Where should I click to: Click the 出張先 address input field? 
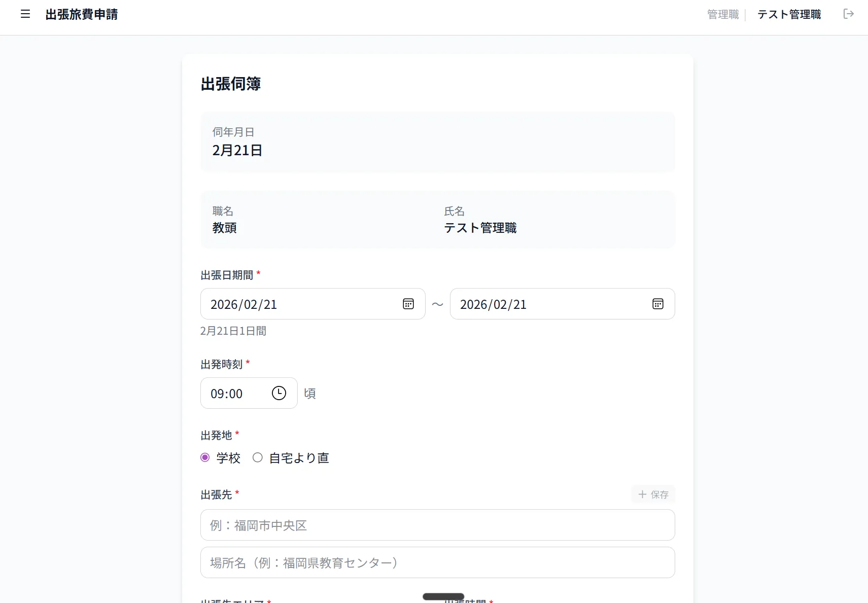437,525
